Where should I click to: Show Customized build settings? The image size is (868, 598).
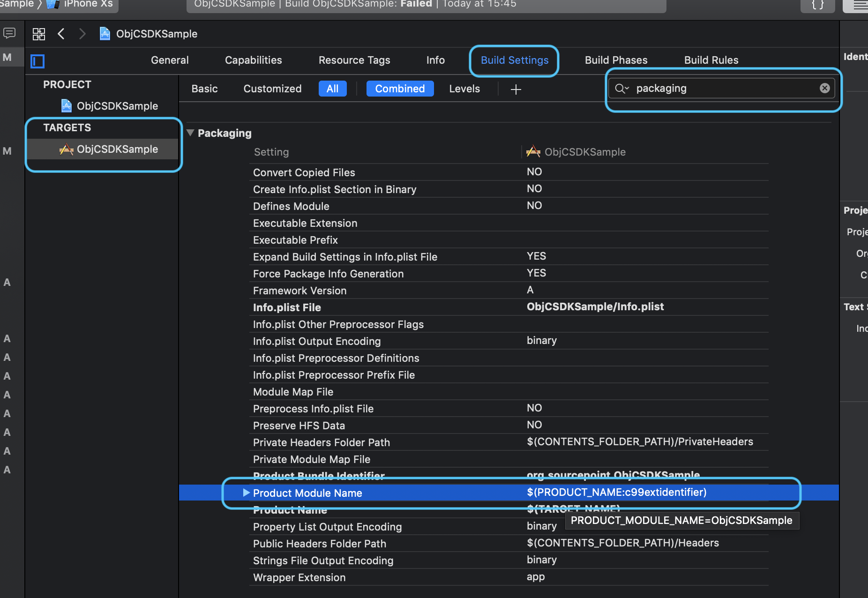273,89
